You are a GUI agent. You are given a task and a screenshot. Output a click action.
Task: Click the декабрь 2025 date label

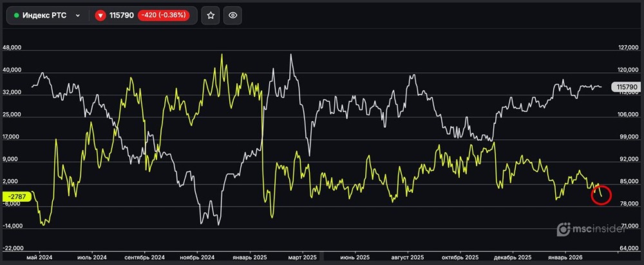[513, 257]
